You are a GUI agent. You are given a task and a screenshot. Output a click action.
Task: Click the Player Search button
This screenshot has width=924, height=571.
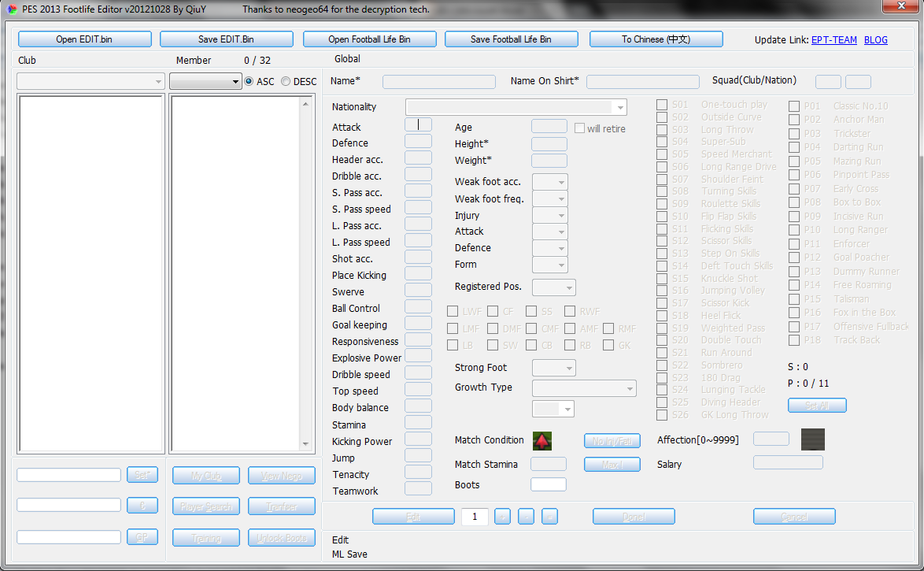pyautogui.click(x=206, y=506)
